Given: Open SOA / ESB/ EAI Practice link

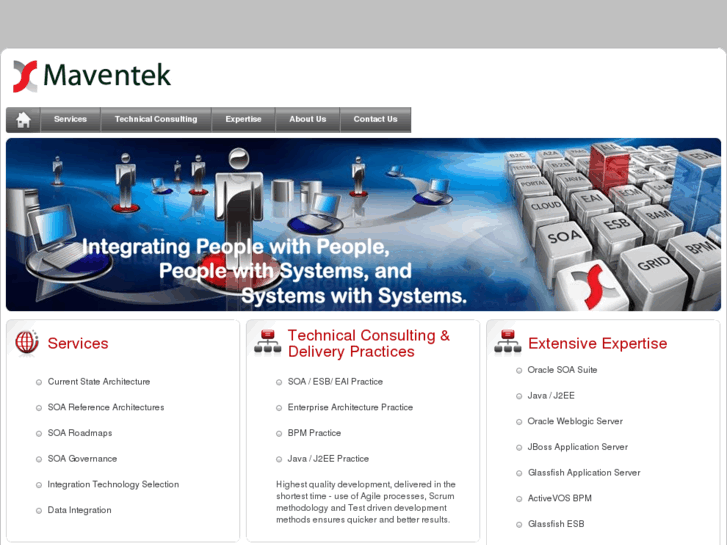Looking at the screenshot, I should coord(335,382).
